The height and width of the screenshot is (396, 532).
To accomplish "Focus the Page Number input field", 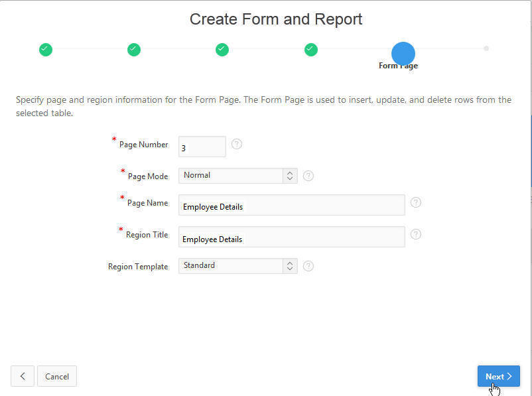I will [202, 147].
